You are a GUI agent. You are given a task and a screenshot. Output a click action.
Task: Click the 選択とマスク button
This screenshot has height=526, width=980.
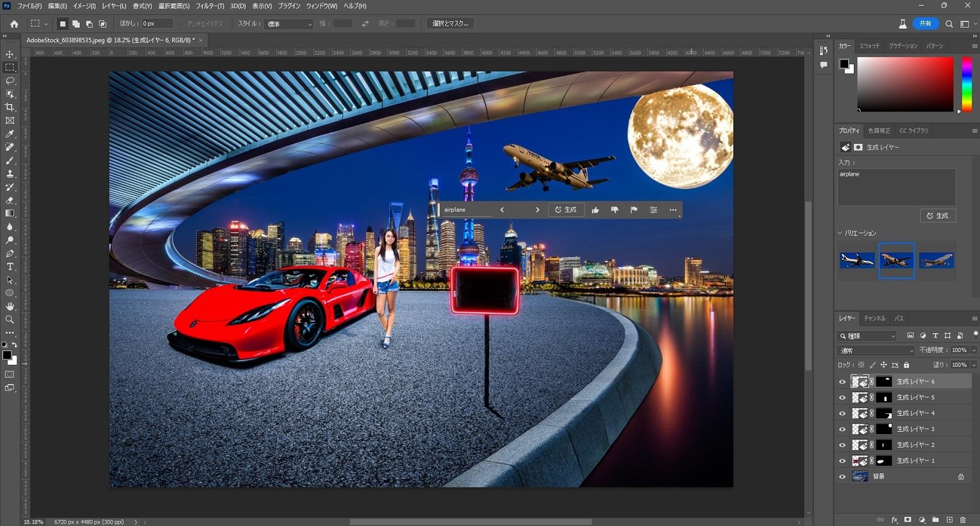[x=450, y=23]
